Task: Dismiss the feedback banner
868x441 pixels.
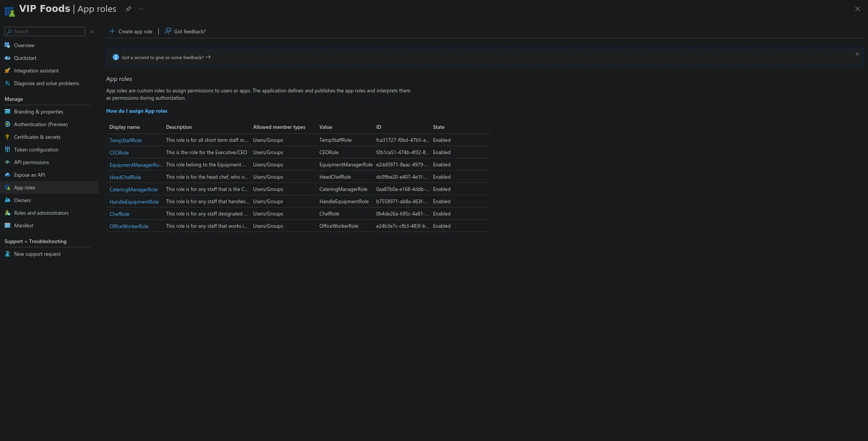Action: [857, 54]
